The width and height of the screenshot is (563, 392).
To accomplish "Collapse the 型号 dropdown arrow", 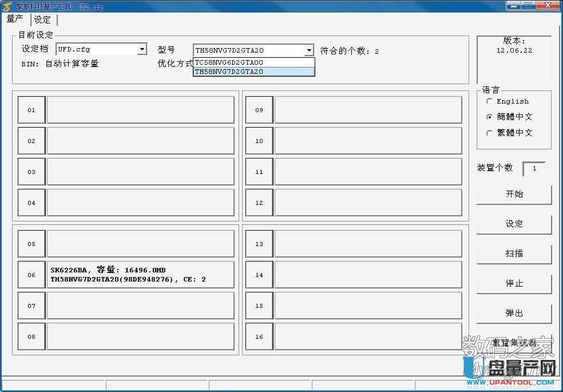I will [x=309, y=50].
